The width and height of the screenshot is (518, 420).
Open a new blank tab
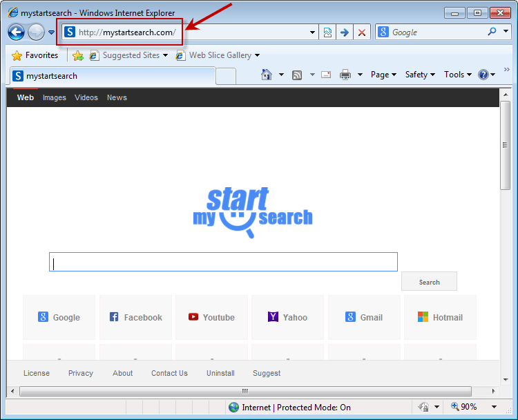coord(226,77)
